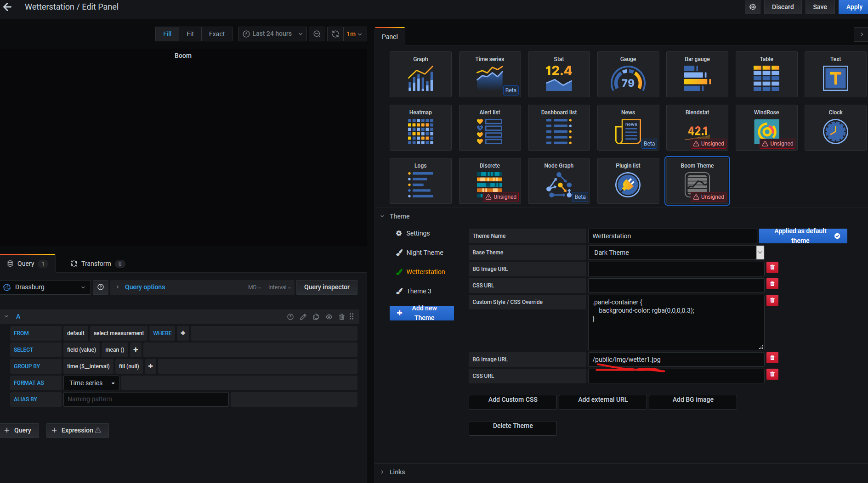Viewport: 868px width, 483px height.
Task: Select the Text visualization
Action: coord(835,74)
